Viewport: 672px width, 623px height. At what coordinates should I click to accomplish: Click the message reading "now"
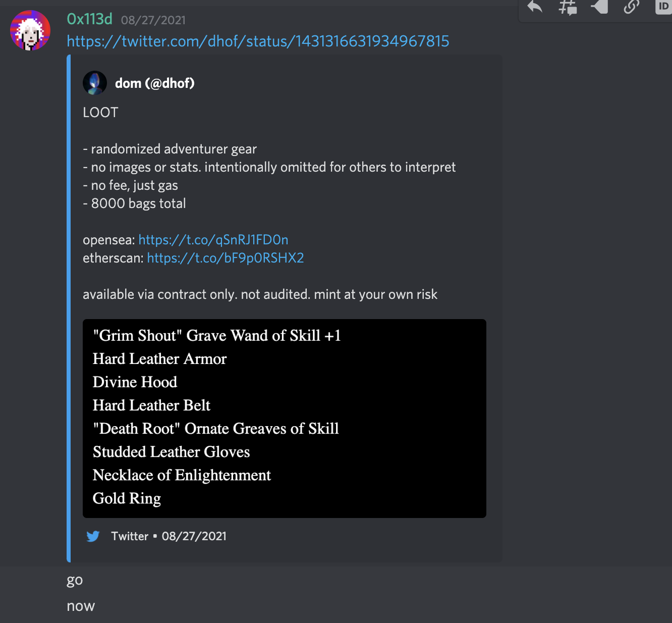[x=81, y=606]
